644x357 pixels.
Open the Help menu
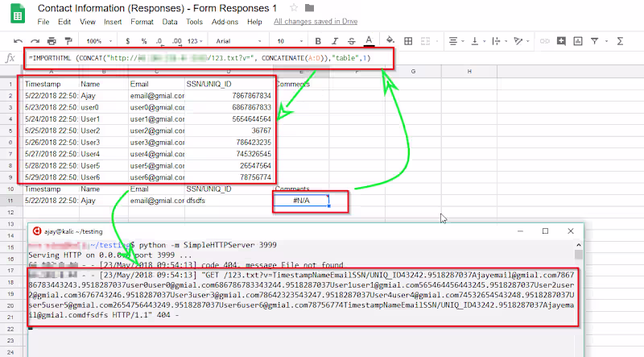click(254, 22)
